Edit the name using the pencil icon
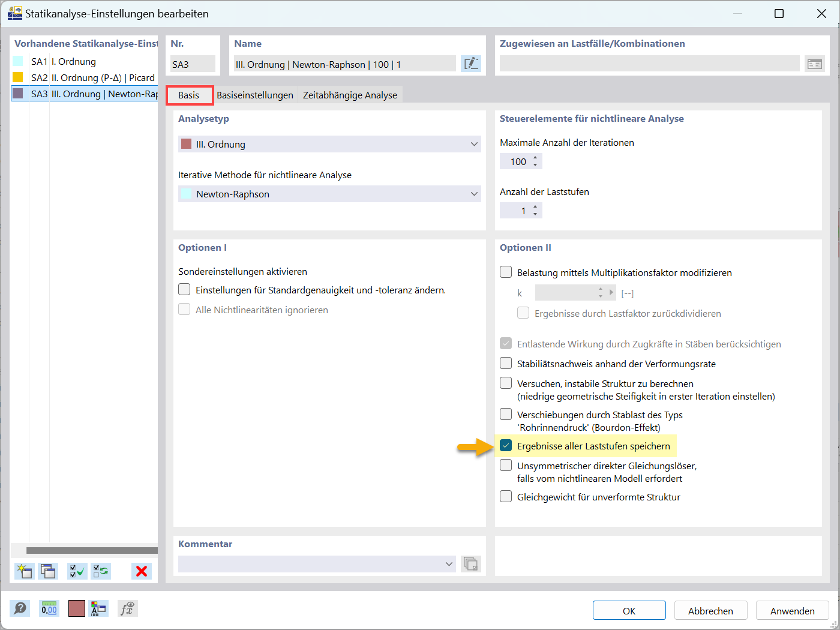840x630 pixels. click(471, 63)
